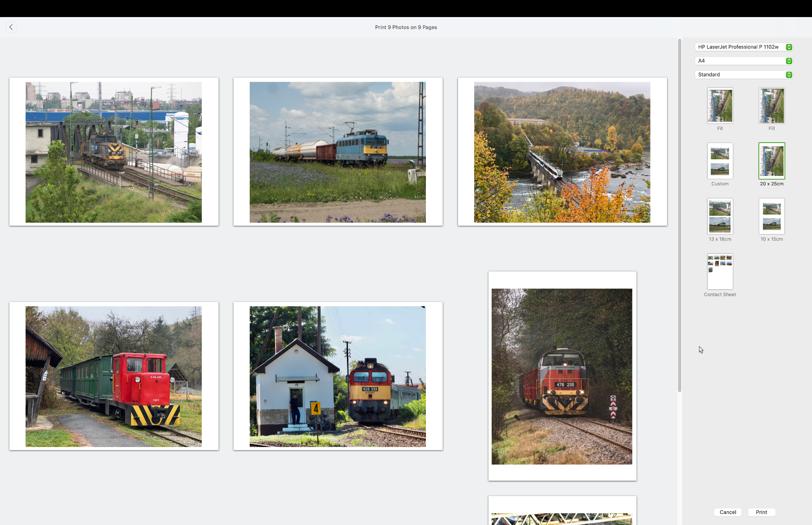Screen dimensions: 812x525
Task: Select the Fill layout option
Action: tap(771, 106)
